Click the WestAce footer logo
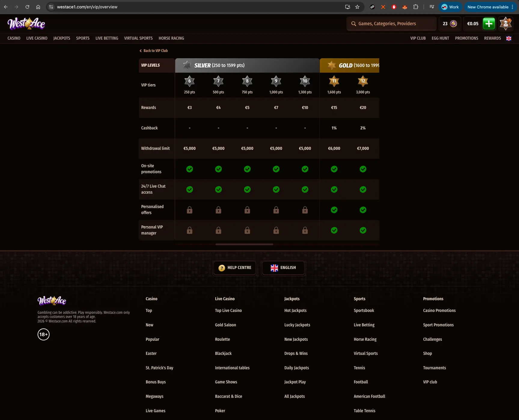The height and width of the screenshot is (420, 519). point(52,300)
